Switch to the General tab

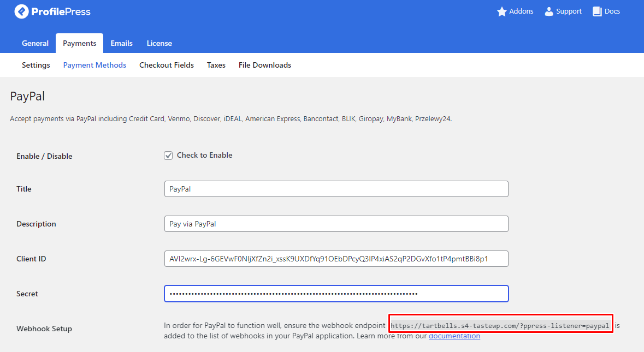[35, 43]
